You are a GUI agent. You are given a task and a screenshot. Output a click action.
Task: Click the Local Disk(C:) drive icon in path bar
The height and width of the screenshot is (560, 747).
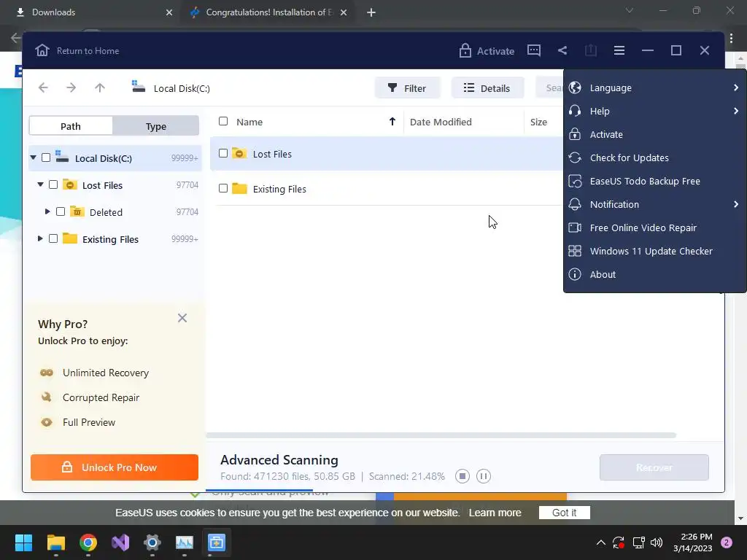[x=138, y=87]
